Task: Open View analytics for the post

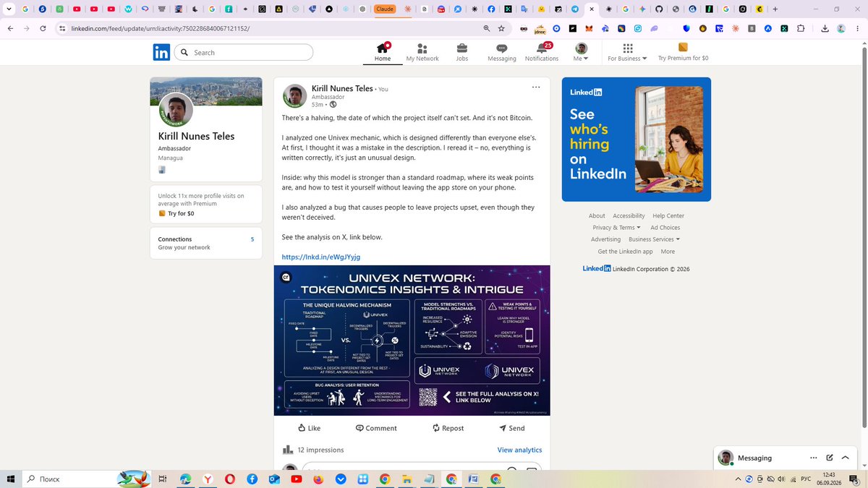Action: 519,450
